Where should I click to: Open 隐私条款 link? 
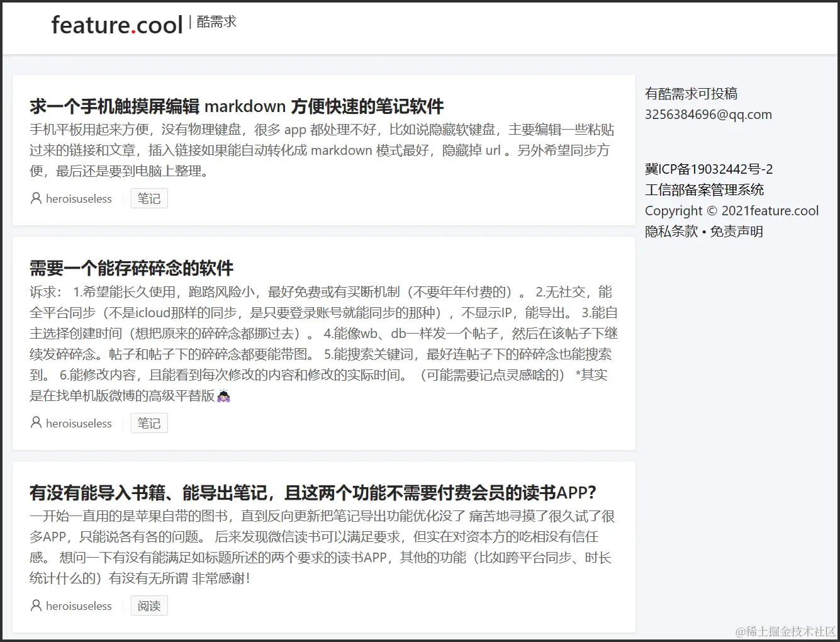(671, 232)
